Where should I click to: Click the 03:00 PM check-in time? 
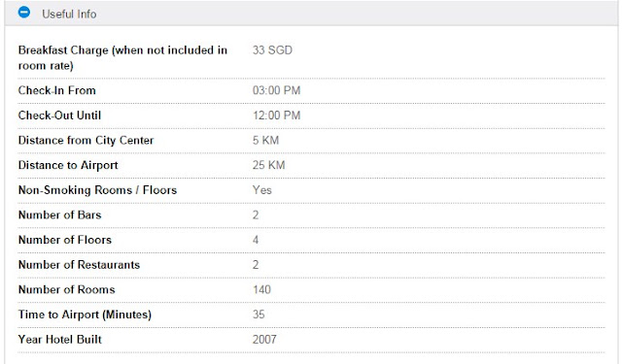pyautogui.click(x=276, y=90)
